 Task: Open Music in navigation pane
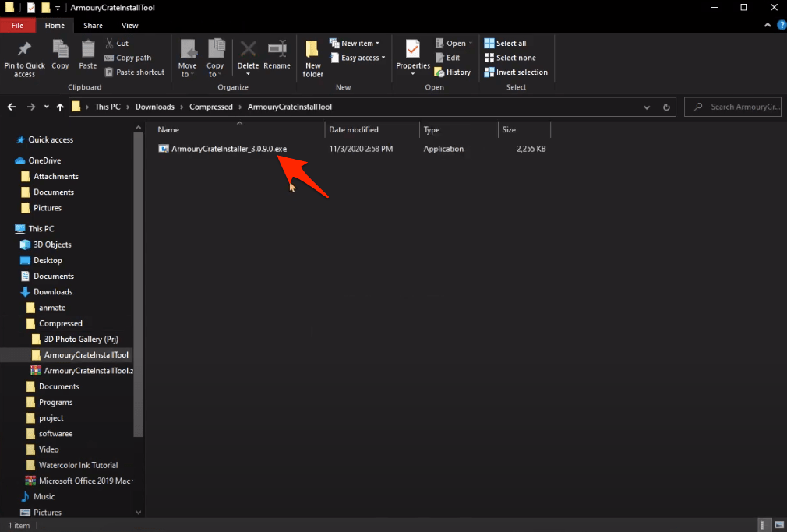44,497
